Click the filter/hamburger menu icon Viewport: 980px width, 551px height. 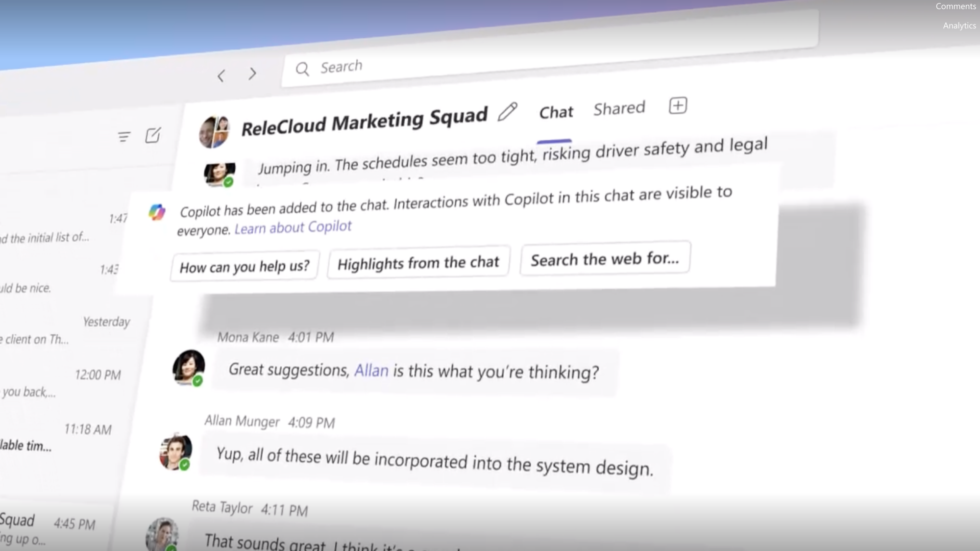[124, 136]
